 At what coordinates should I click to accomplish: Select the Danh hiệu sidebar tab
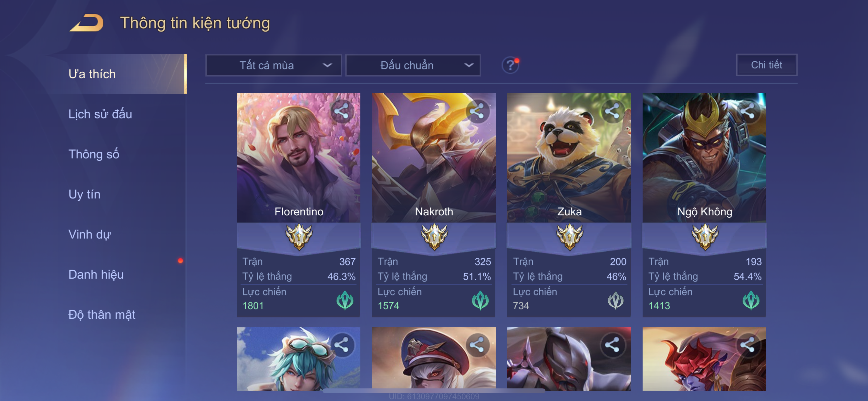pos(96,274)
